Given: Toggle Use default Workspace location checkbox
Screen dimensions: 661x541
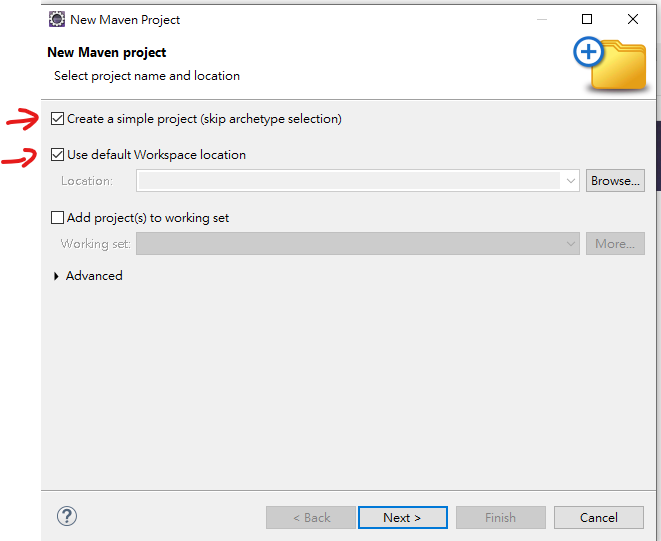Looking at the screenshot, I should pos(57,155).
